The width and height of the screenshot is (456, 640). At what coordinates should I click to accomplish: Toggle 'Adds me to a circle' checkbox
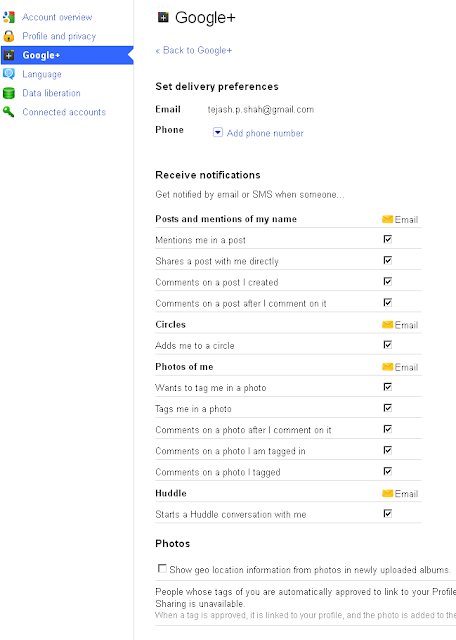[x=388, y=345]
